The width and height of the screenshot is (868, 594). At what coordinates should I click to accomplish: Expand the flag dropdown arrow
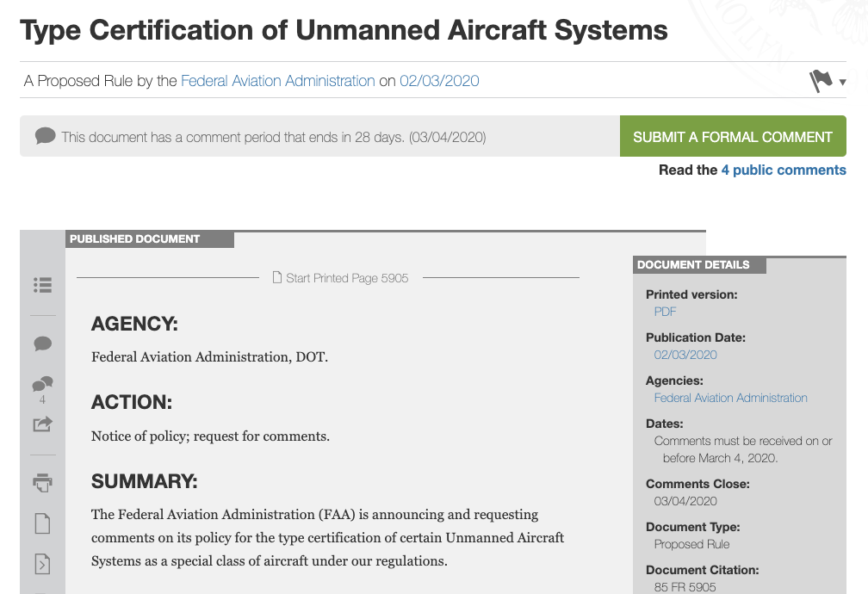click(x=841, y=83)
